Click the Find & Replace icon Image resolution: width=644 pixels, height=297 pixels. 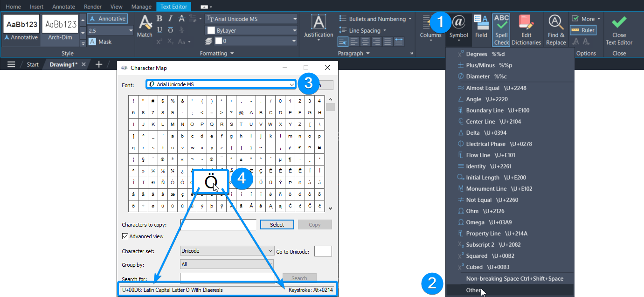coord(555,28)
